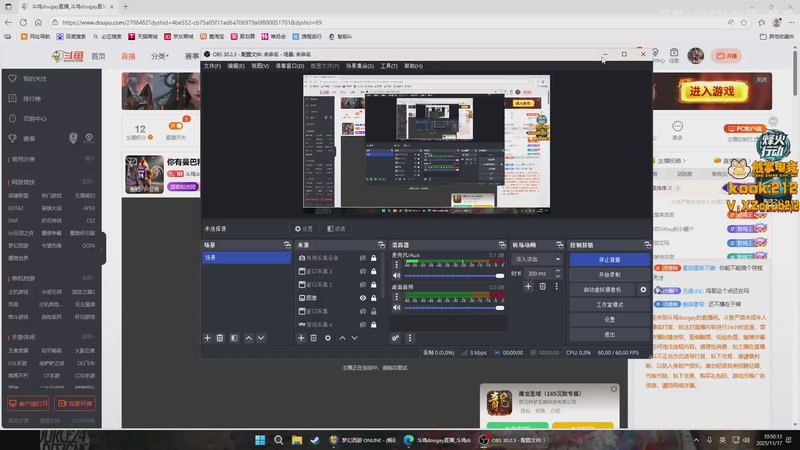The height and width of the screenshot is (450, 800).
Task: Open OBS 文件(F) menu
Action: [212, 66]
